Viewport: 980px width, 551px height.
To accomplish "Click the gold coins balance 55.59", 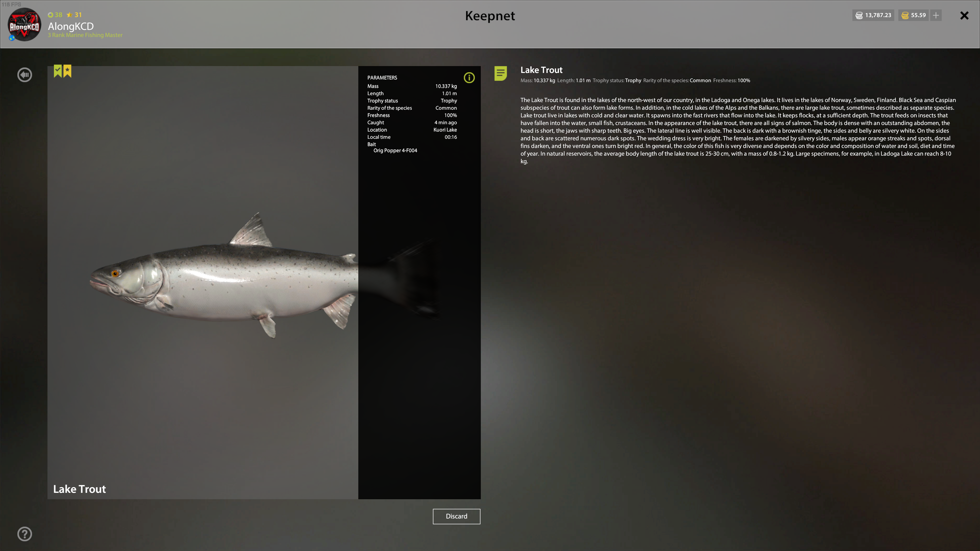I will pos(914,15).
